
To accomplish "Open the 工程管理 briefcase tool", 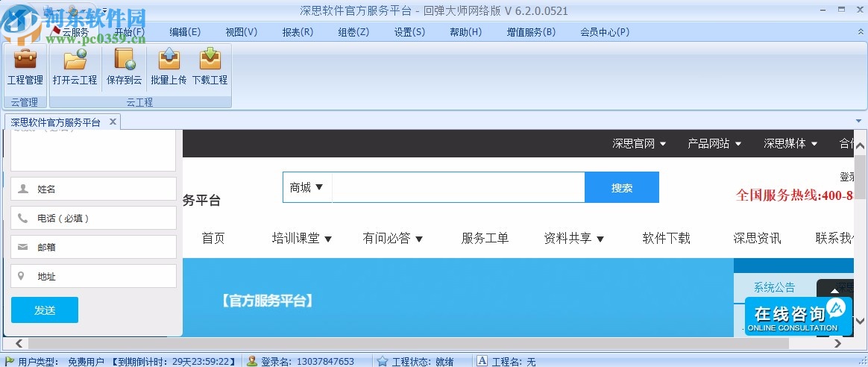I will (x=25, y=67).
